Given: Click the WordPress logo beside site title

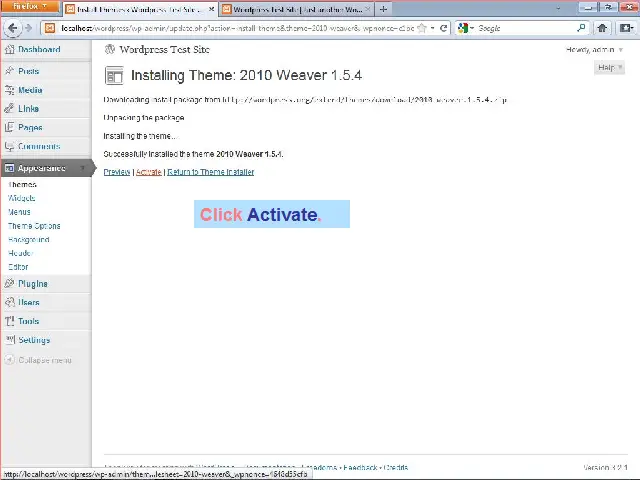Looking at the screenshot, I should [x=110, y=49].
